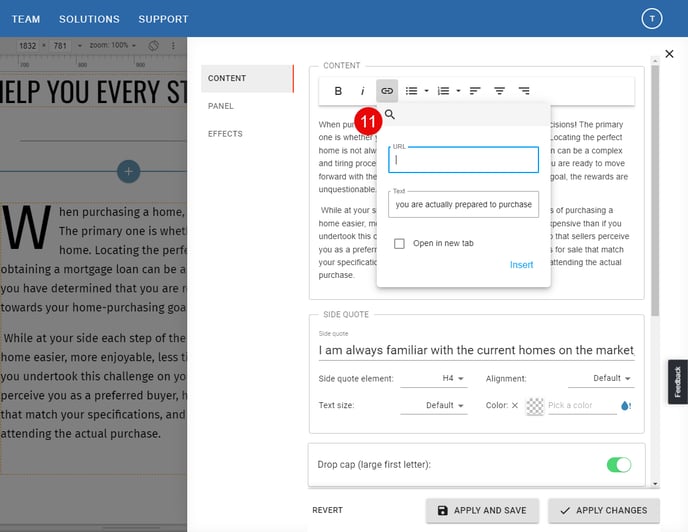Toggle the Drop cap switch off

(x=619, y=464)
